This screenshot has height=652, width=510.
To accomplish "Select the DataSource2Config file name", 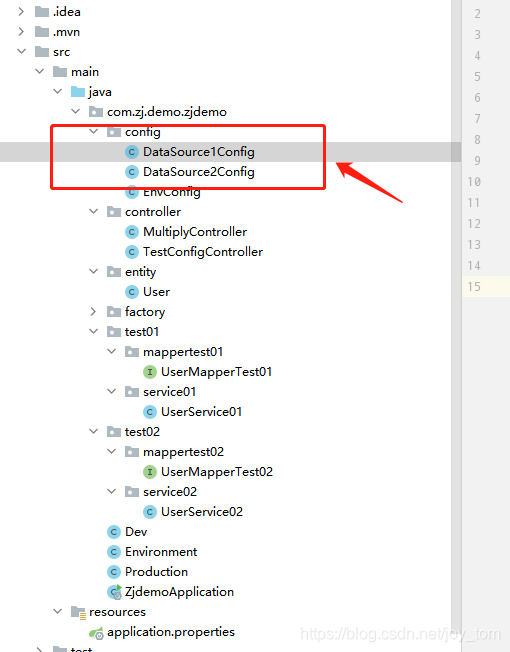I will tap(199, 172).
